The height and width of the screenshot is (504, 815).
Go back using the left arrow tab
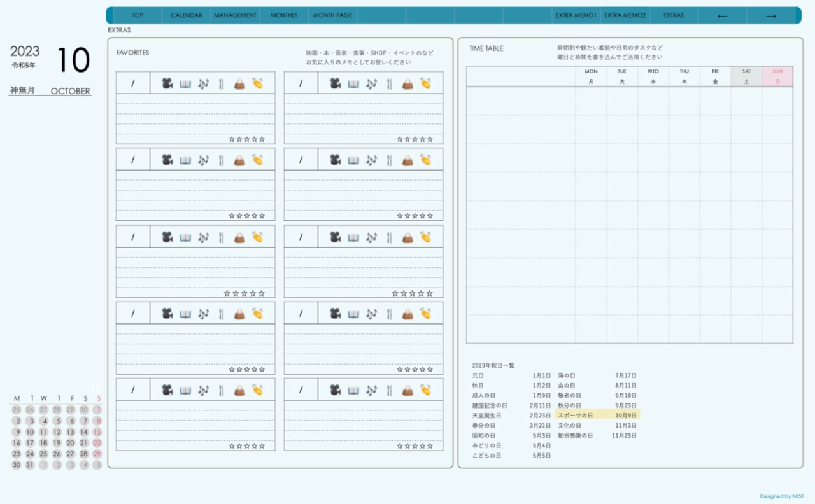722,16
